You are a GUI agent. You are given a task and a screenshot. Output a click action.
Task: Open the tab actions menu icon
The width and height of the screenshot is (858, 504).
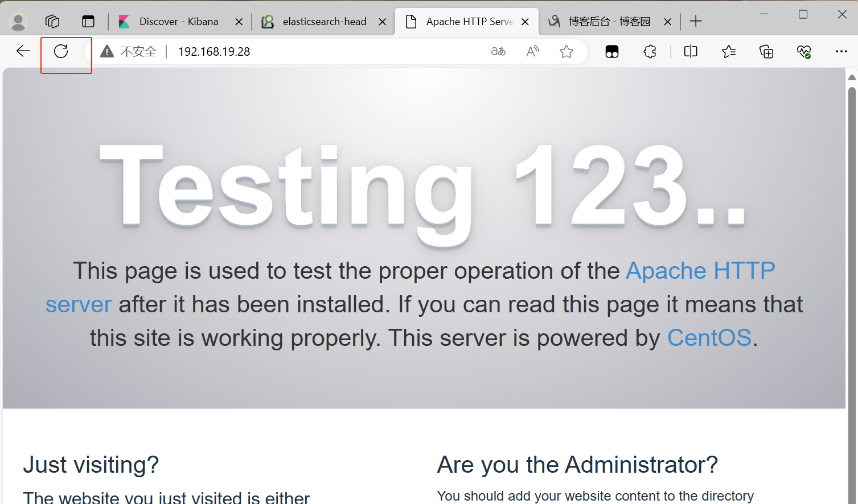click(x=88, y=22)
